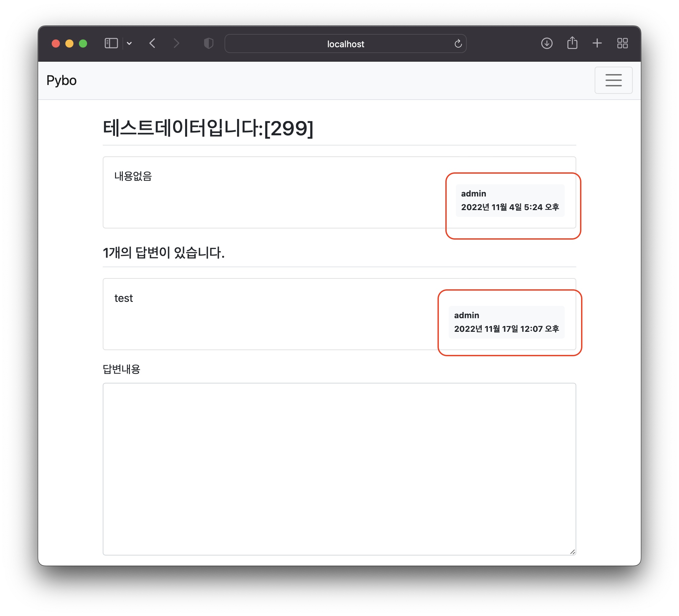Go back to the previous page
The image size is (679, 616).
tap(152, 44)
